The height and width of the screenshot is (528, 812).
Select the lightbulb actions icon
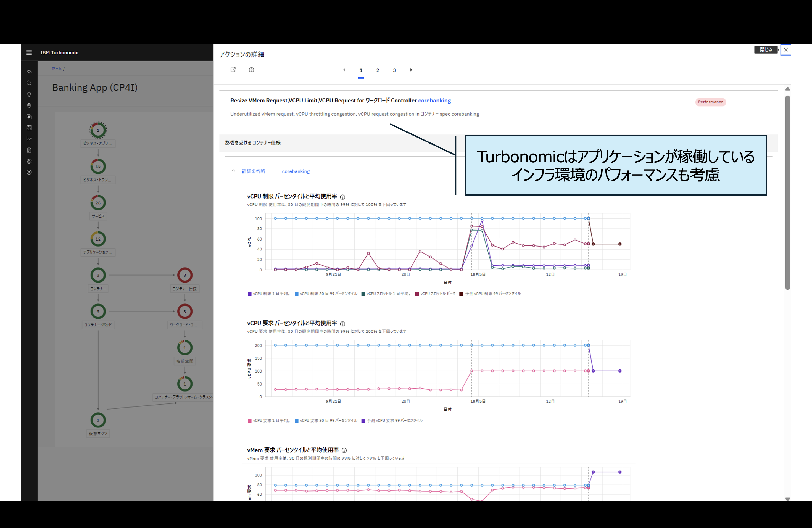29,94
